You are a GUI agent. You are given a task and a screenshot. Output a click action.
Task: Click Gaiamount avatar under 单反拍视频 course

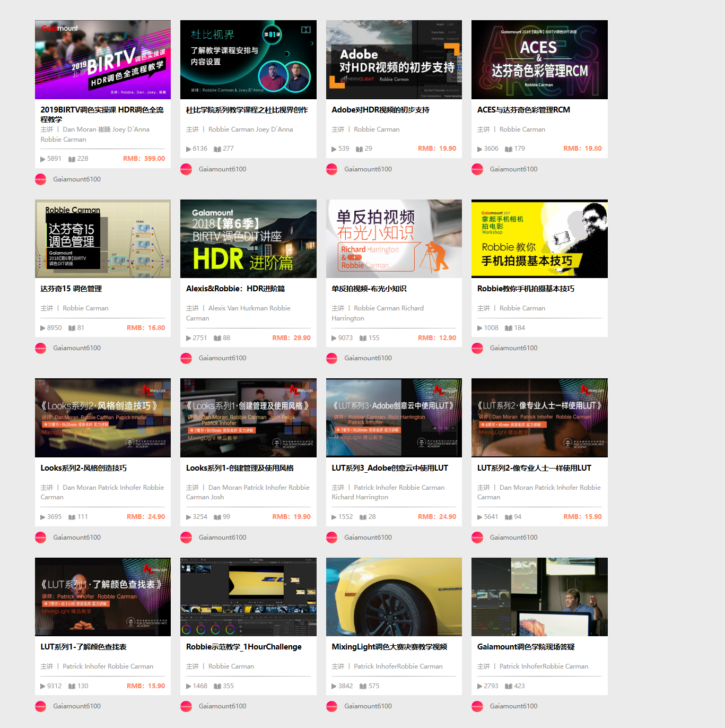click(332, 358)
